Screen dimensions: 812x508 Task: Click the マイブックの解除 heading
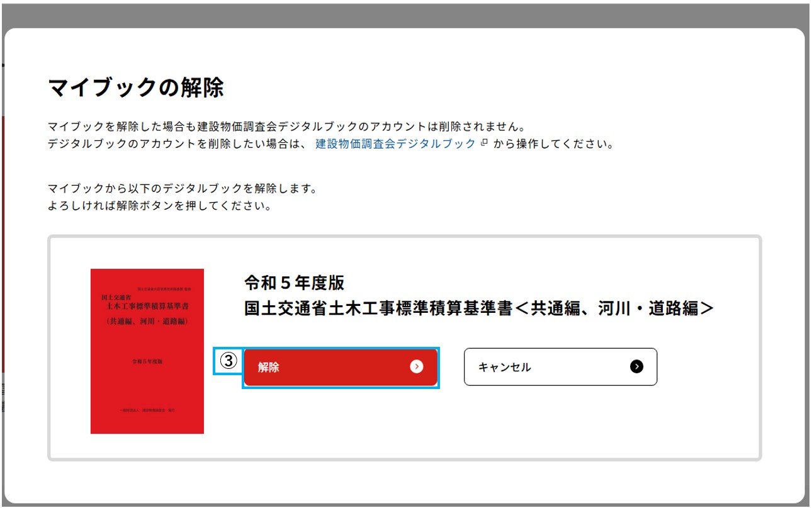136,88
